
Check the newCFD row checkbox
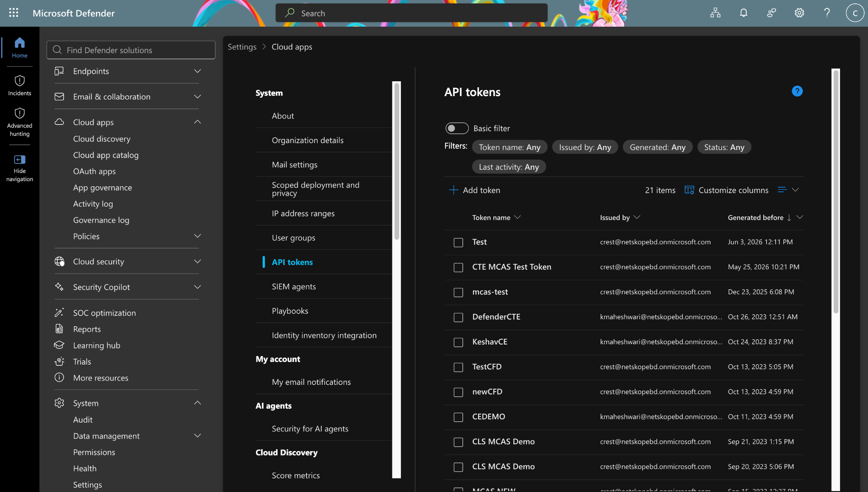tap(458, 392)
